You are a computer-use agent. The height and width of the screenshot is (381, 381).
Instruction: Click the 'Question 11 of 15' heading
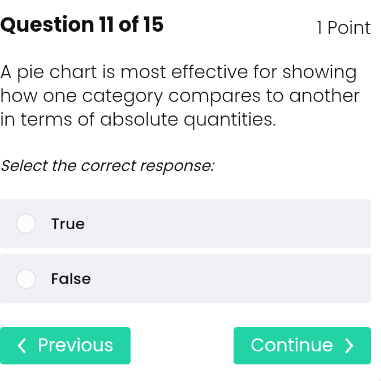click(82, 25)
